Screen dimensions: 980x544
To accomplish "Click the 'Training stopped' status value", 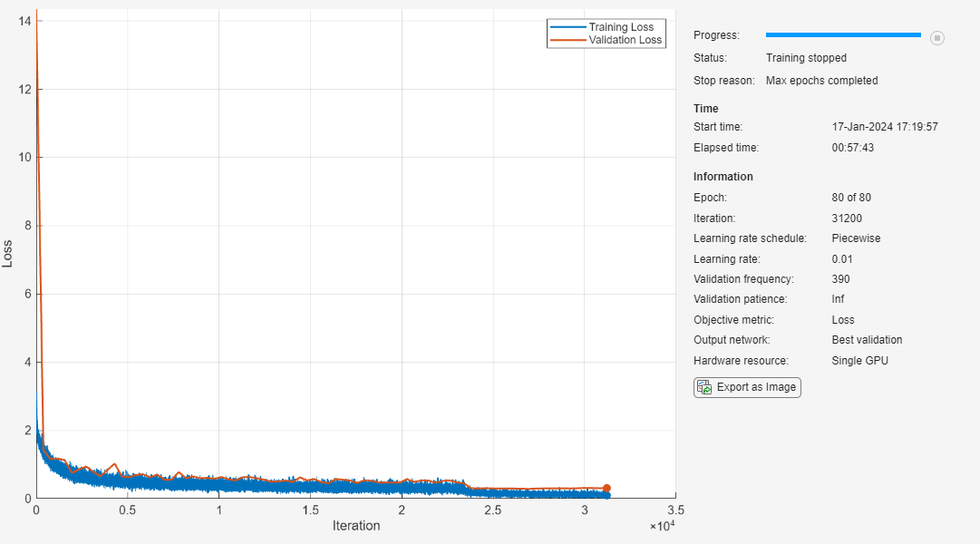I will (x=806, y=58).
